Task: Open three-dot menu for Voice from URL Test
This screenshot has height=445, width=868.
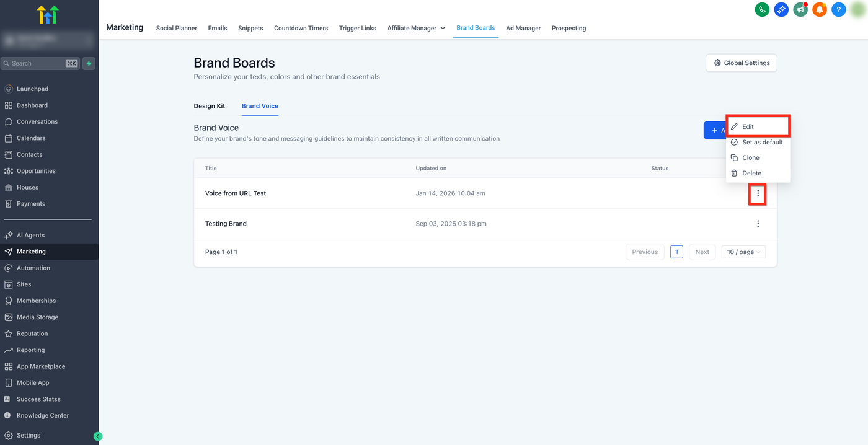Action: click(x=758, y=193)
